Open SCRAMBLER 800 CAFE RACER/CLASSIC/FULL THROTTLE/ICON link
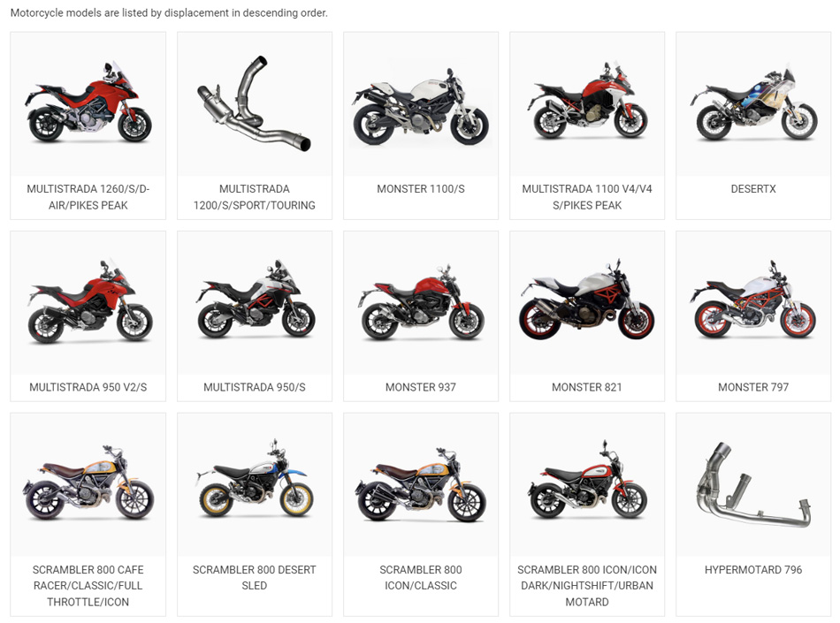 point(88,586)
